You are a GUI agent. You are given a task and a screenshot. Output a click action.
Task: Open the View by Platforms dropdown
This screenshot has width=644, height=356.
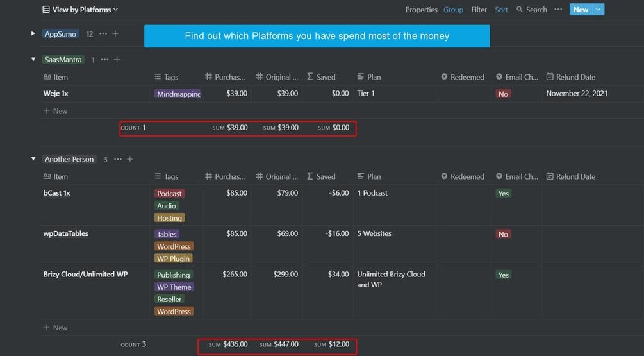click(80, 10)
